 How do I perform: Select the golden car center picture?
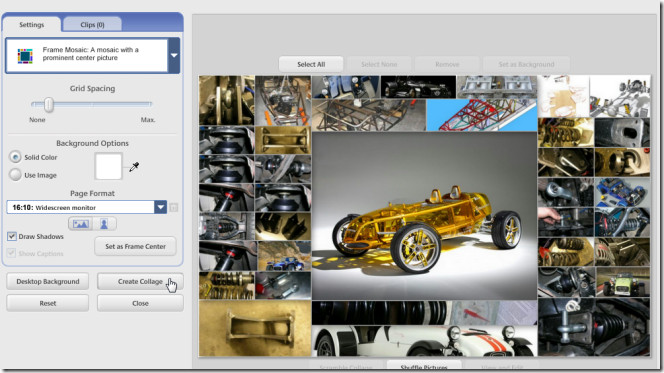pyautogui.click(x=424, y=216)
